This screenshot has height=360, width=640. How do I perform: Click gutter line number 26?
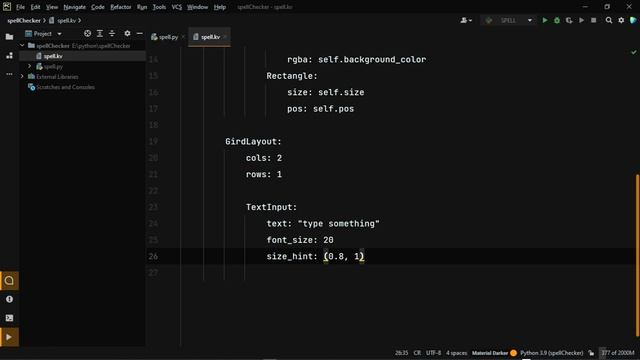point(153,256)
